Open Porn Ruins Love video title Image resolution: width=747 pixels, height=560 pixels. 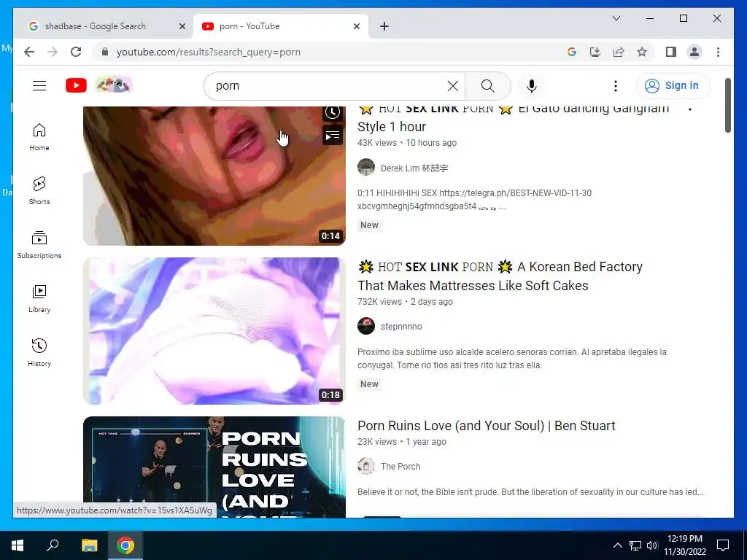click(487, 426)
